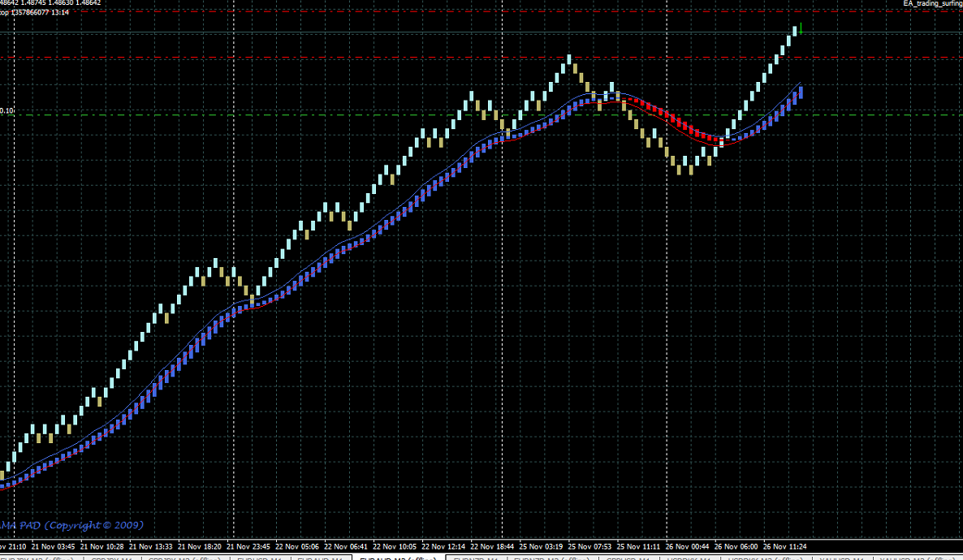Switch to the active EURAUD M2 (offline) tab
Image resolution: width=963 pixels, height=560 pixels.
[x=398, y=558]
